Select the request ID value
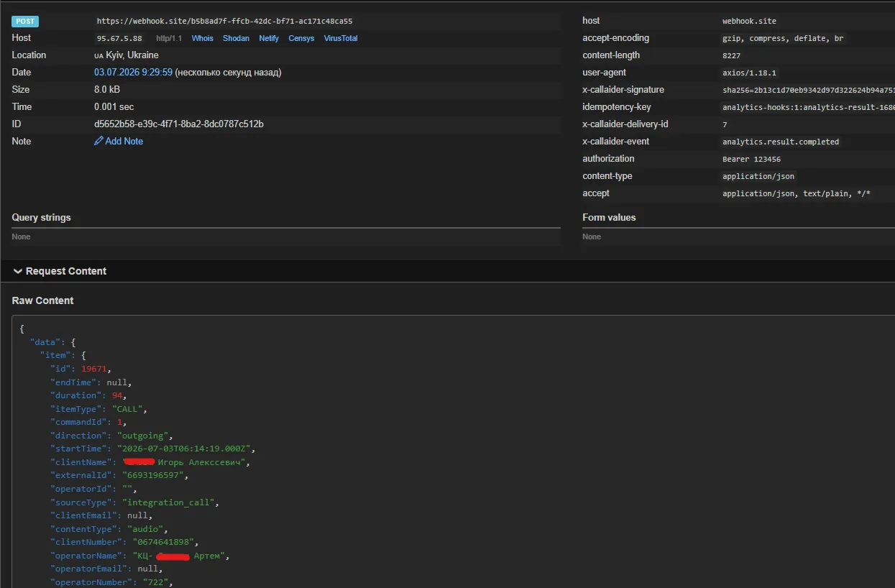This screenshot has width=895, height=588. click(x=179, y=124)
